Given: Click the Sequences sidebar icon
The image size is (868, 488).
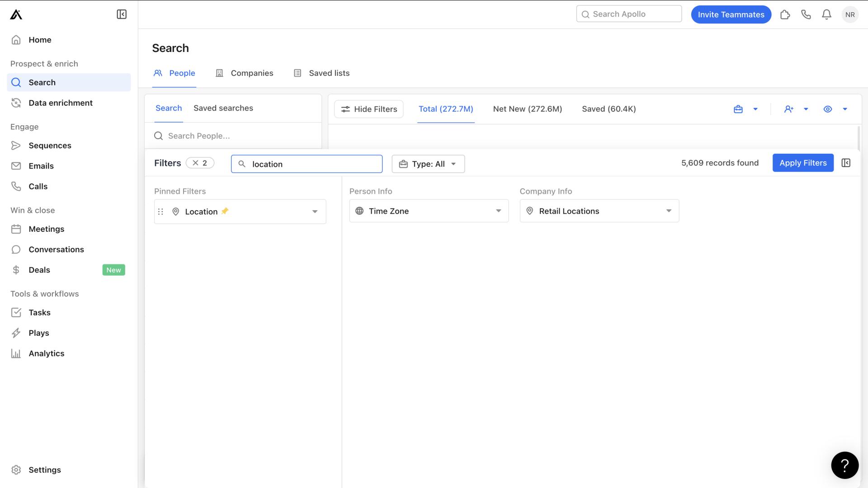Looking at the screenshot, I should [x=16, y=145].
